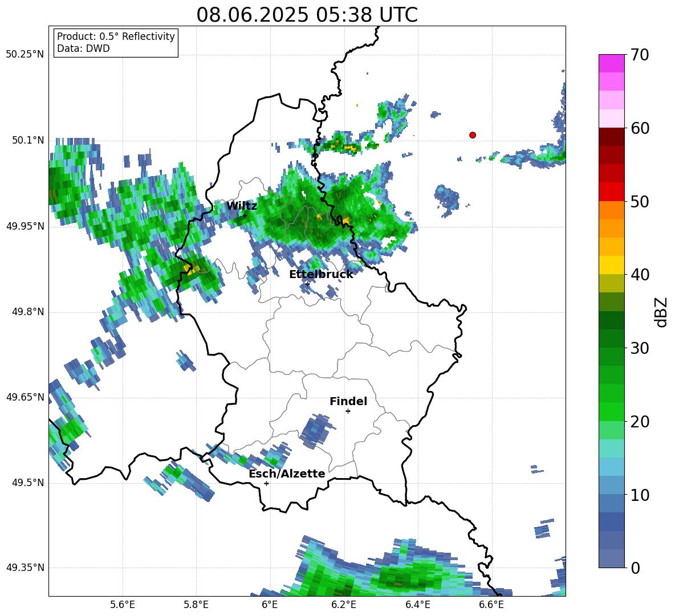
Task: Click the 49.8°N latitude label
Action: [x=27, y=312]
